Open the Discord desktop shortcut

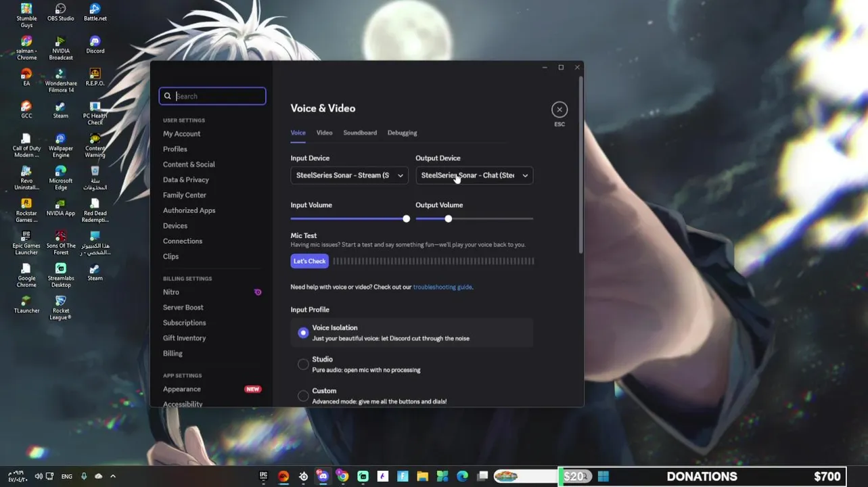tap(95, 45)
